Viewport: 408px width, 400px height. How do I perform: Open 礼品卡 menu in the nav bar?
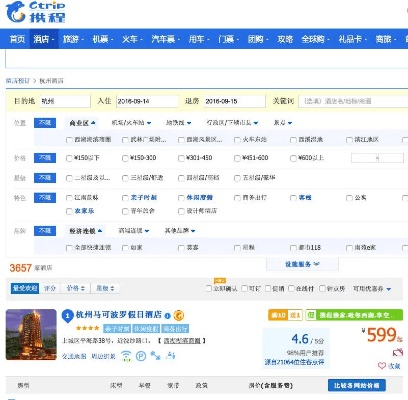352,39
